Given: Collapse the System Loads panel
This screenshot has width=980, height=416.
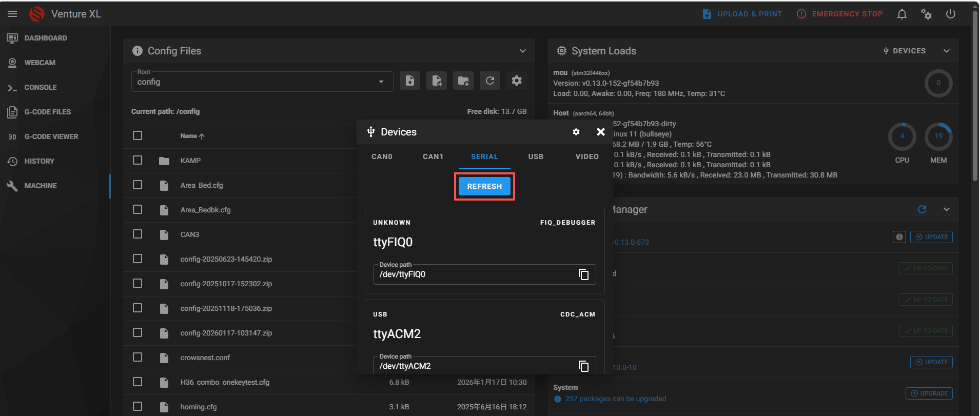Looking at the screenshot, I should 947,51.
